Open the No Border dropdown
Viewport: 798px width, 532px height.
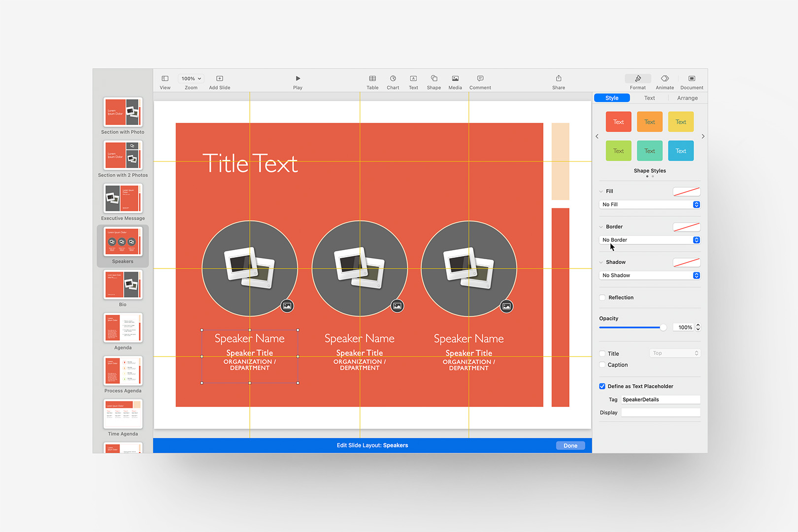649,240
